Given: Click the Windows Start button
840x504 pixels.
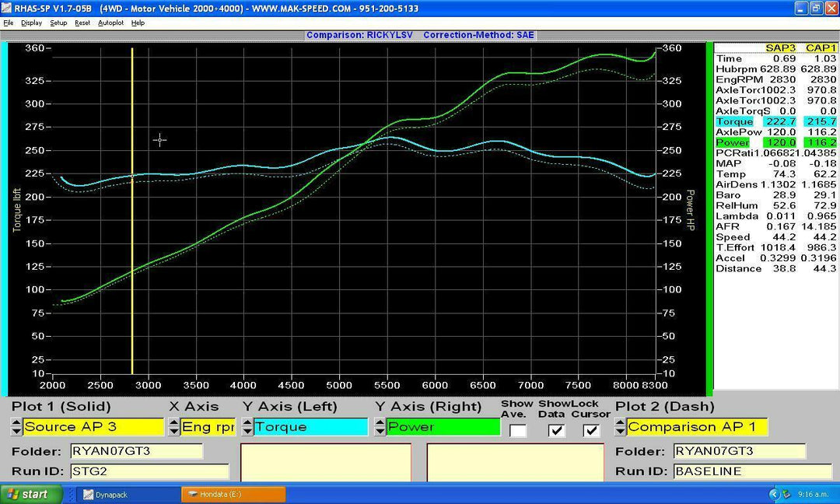Looking at the screenshot, I should 30,494.
